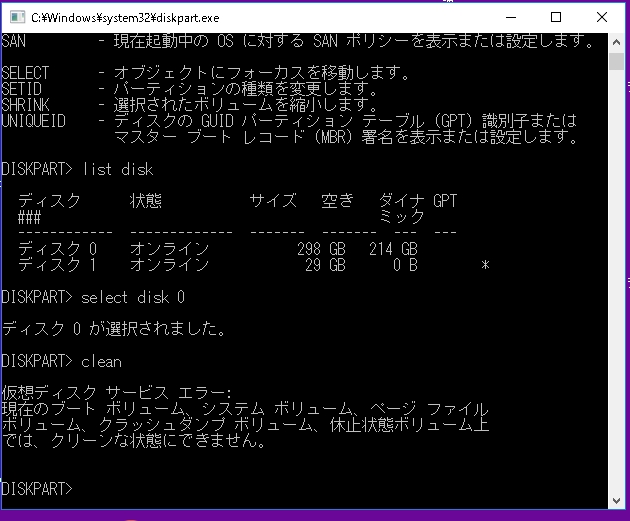Click the scrollbar up arrow
630x521 pixels.
[616, 42]
